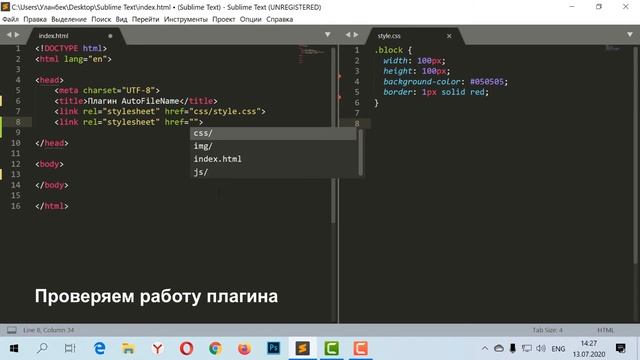The height and width of the screenshot is (360, 640).
Task: Open the Опции menu
Action: (250, 19)
